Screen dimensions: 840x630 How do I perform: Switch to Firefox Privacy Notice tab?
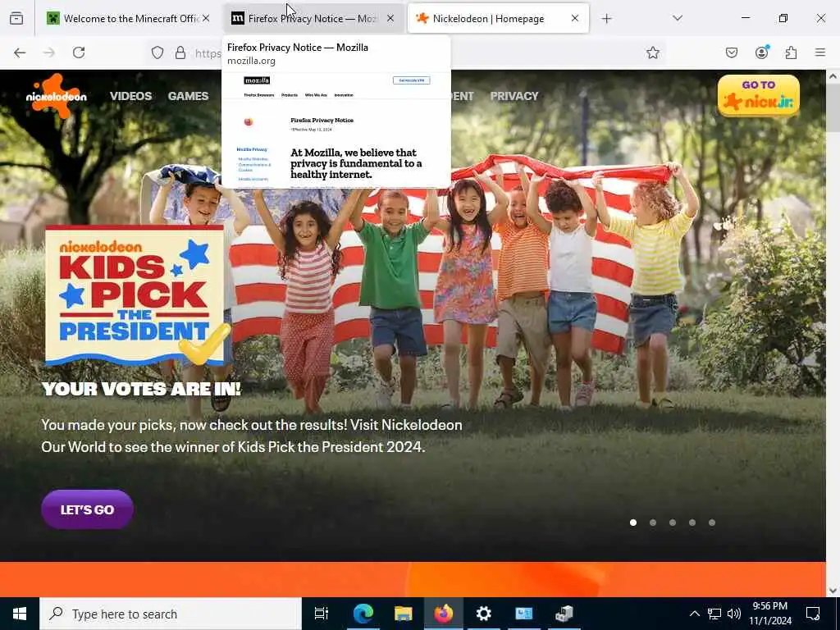pos(313,18)
